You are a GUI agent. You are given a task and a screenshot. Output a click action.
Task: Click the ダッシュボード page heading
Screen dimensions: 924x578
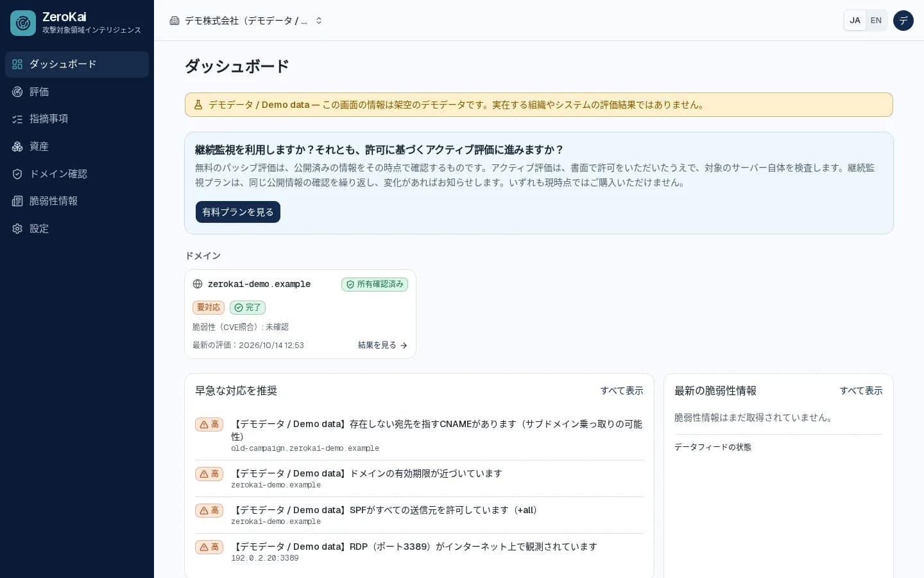[x=237, y=66]
